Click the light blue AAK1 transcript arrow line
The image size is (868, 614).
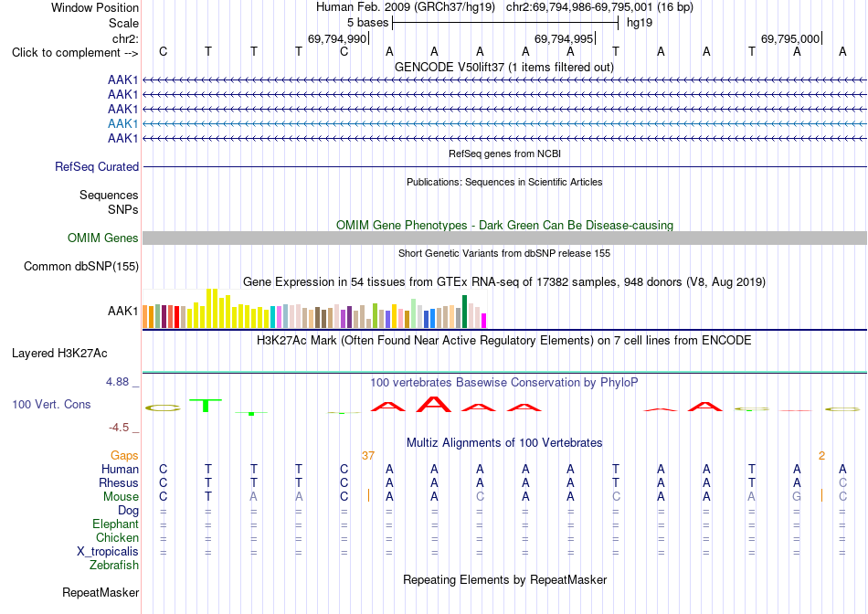(504, 123)
